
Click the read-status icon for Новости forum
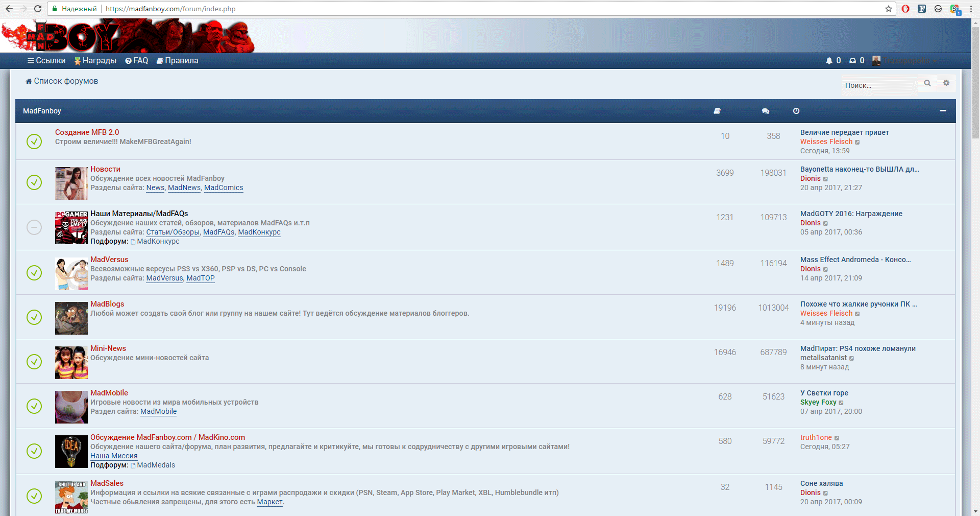(34, 182)
